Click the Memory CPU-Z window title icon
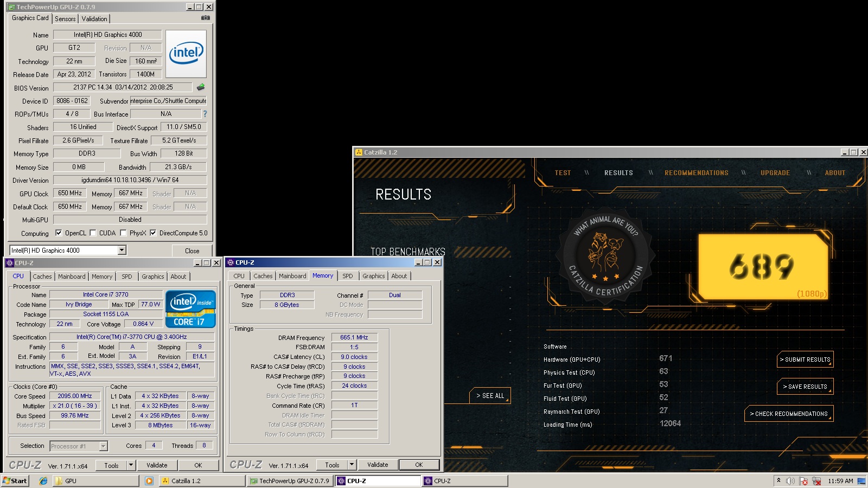This screenshot has height=488, width=868. tap(231, 262)
